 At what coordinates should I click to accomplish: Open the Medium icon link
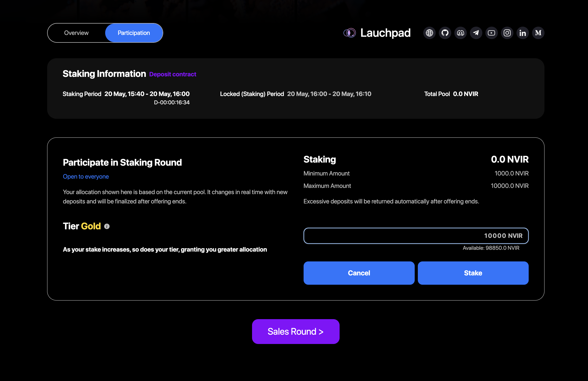[538, 33]
